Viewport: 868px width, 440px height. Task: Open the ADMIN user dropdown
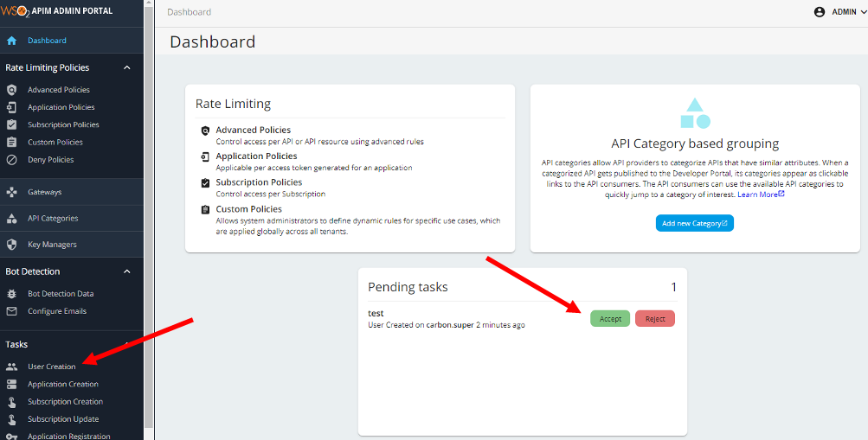[839, 11]
